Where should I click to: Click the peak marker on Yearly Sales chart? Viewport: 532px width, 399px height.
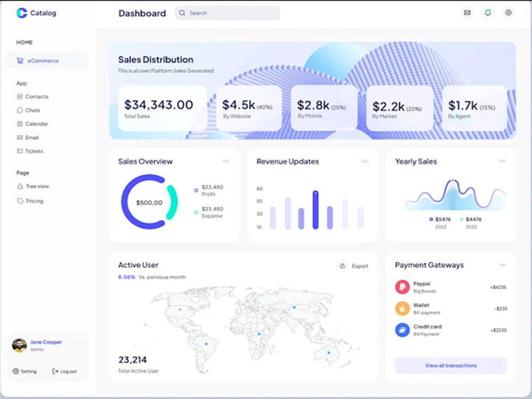coord(452,180)
